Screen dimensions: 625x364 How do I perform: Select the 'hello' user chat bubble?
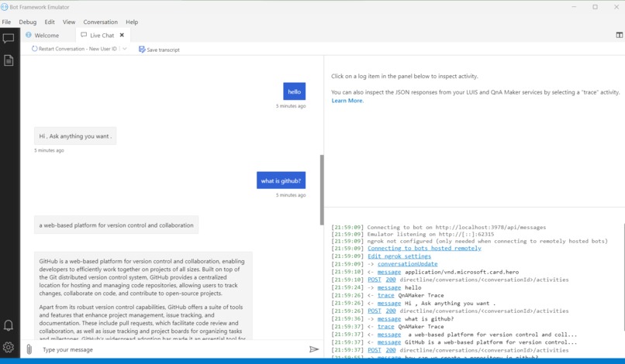tap(294, 91)
